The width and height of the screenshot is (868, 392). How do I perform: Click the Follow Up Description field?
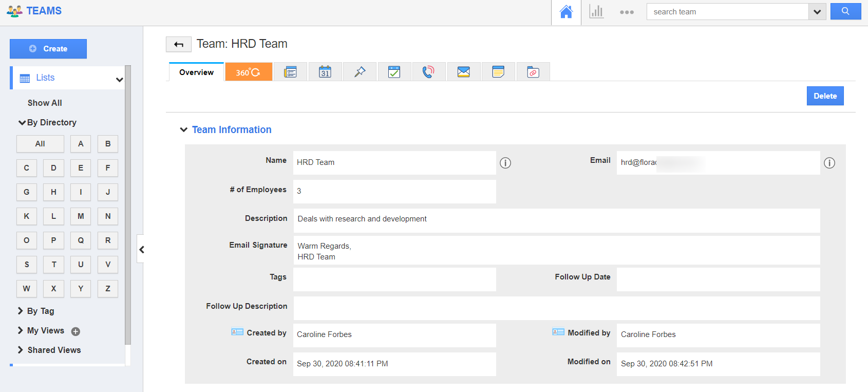click(x=557, y=308)
